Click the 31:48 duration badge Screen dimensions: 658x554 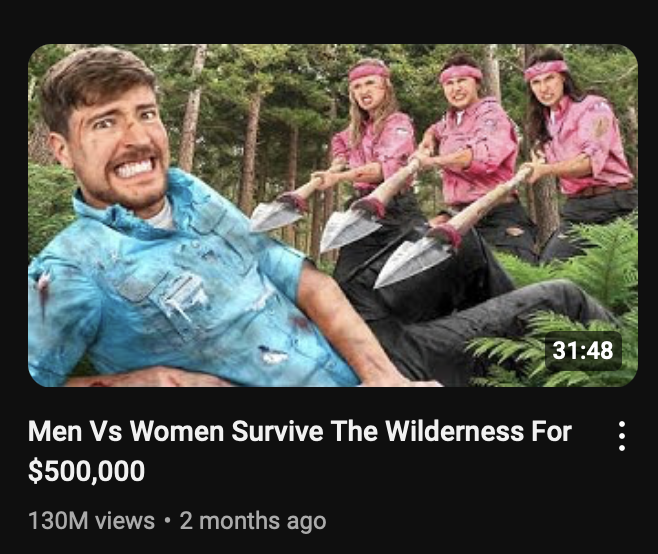click(582, 350)
